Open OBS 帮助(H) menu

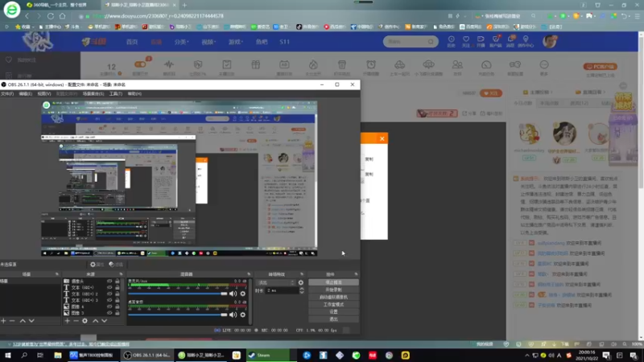tap(134, 93)
